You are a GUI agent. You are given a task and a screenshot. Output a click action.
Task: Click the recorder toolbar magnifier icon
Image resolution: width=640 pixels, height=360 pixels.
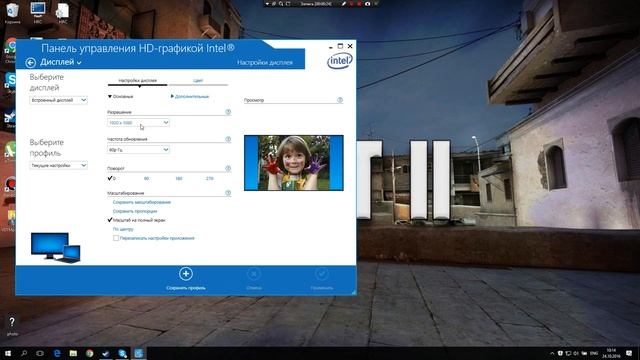point(281,4)
